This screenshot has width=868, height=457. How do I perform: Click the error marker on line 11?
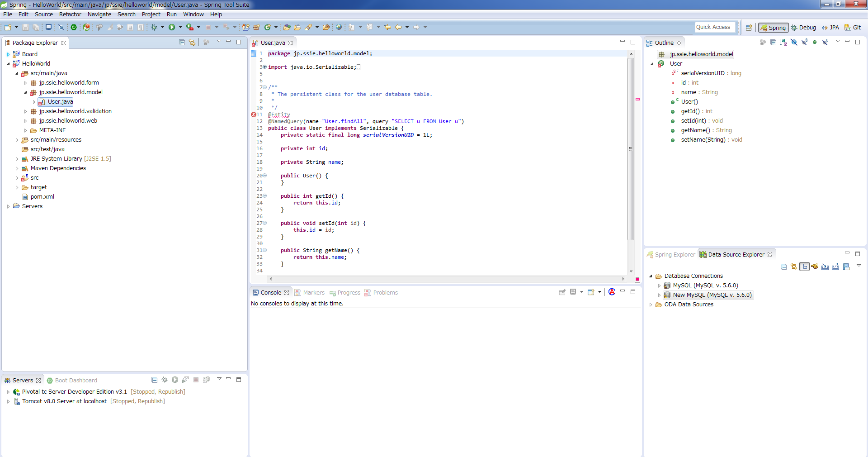[x=254, y=114]
